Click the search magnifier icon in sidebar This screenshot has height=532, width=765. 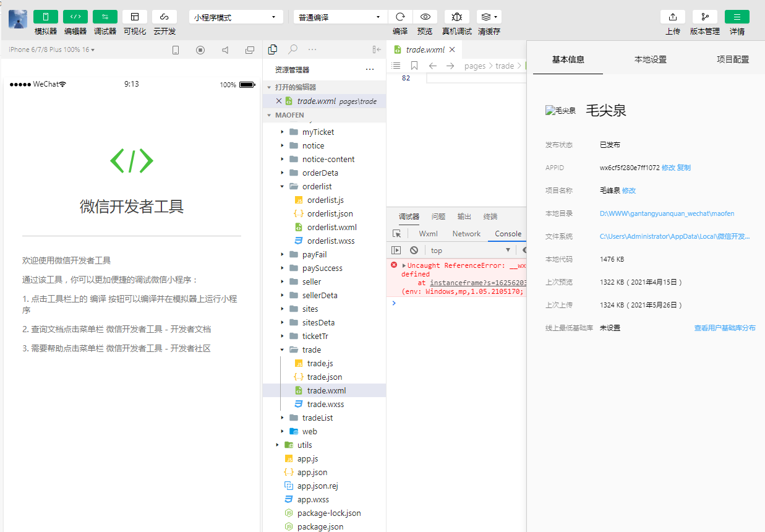pos(293,49)
